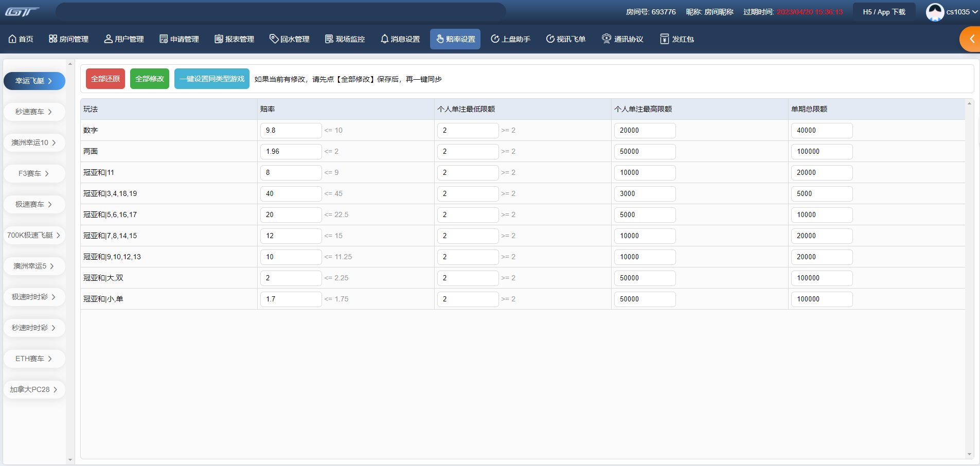This screenshot has height=466, width=980.
Task: Go to 用户管理 user management
Action: point(124,39)
